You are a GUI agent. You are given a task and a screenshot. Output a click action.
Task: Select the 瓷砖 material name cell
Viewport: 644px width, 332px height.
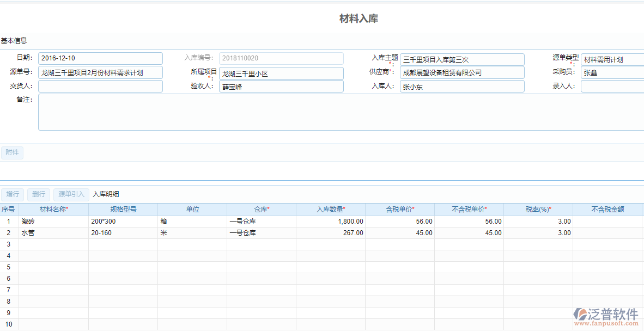[53, 221]
